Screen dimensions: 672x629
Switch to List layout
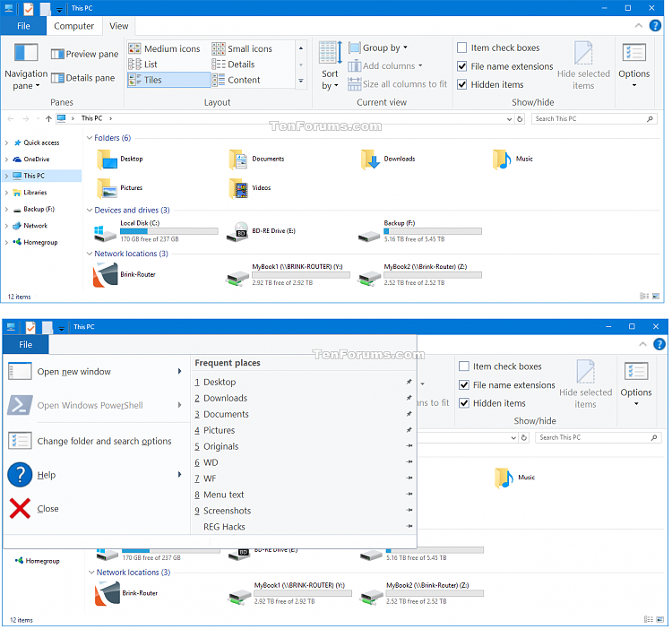coord(143,65)
